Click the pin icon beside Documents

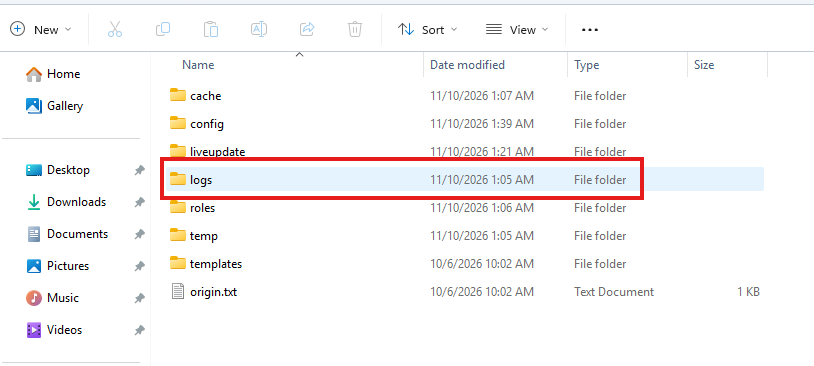140,235
